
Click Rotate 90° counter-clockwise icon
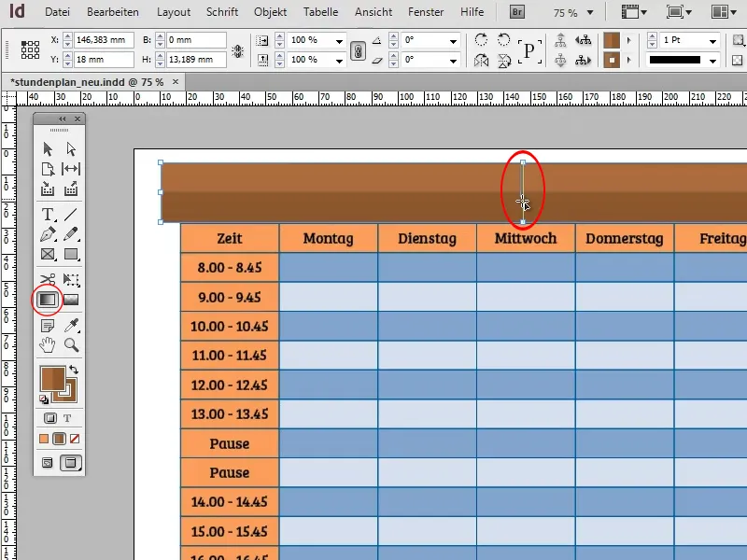click(503, 40)
